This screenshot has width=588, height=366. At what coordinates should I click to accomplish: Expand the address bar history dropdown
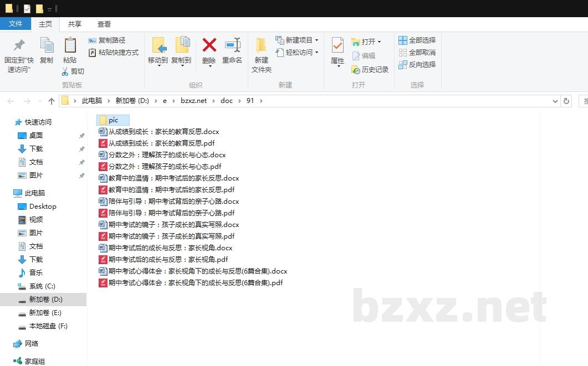[x=555, y=101]
